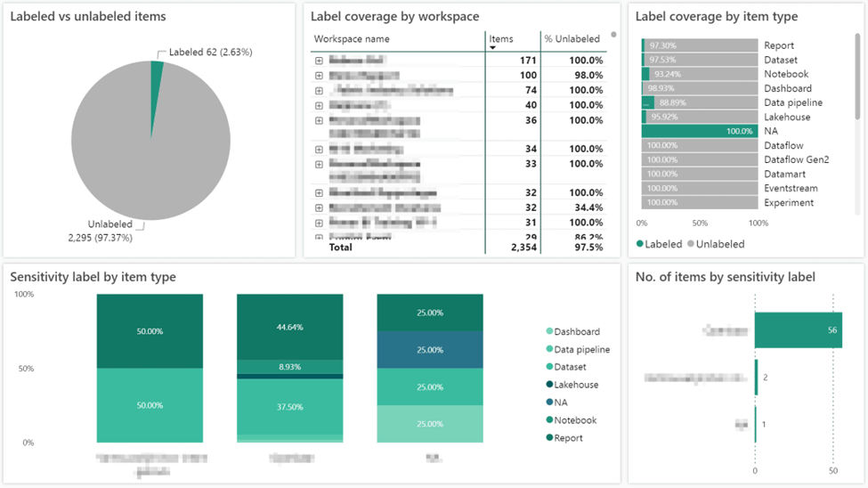Click plus icon on the 40-item workspace row
Screen dimensions: 868x488
point(319,105)
